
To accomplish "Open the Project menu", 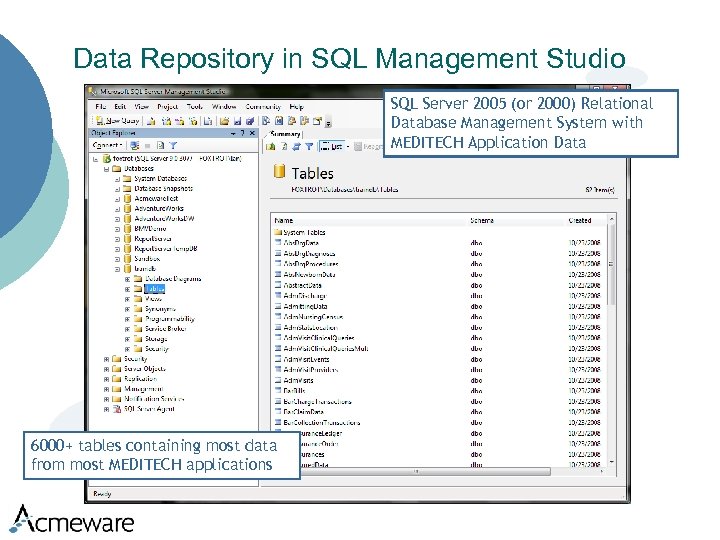I will click(168, 107).
